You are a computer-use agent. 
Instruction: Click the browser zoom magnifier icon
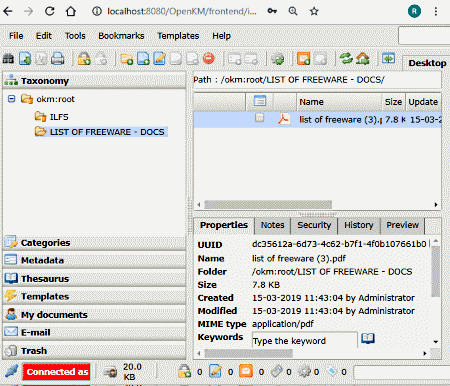pyautogui.click(x=293, y=11)
